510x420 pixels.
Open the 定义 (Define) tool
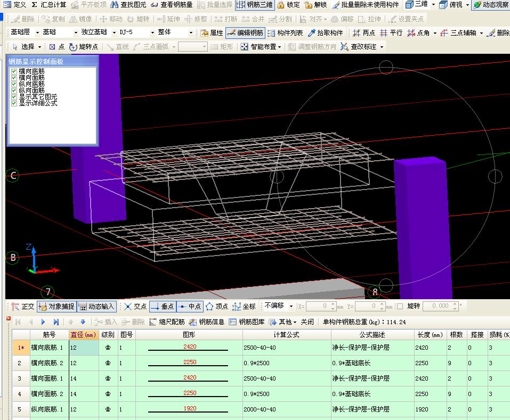pyautogui.click(x=14, y=5)
